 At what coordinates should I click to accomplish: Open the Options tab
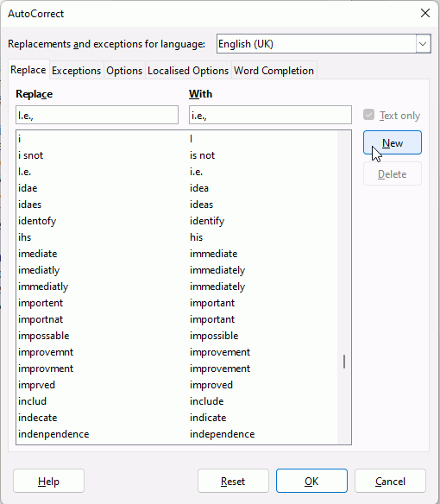(x=124, y=71)
